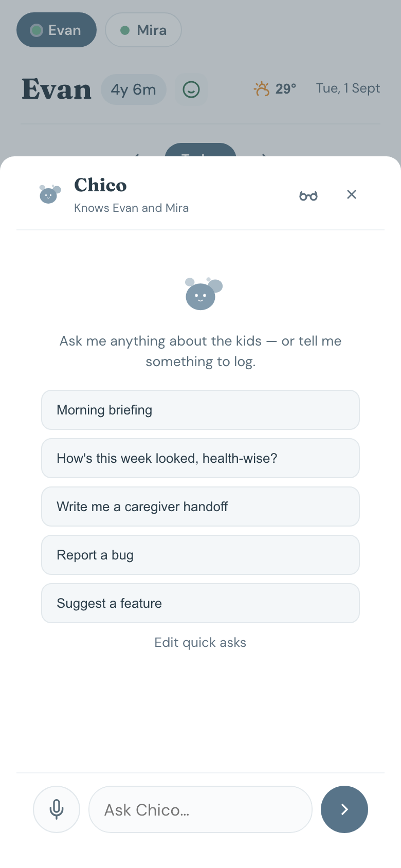Ask how this week looked health-wise

tap(200, 458)
